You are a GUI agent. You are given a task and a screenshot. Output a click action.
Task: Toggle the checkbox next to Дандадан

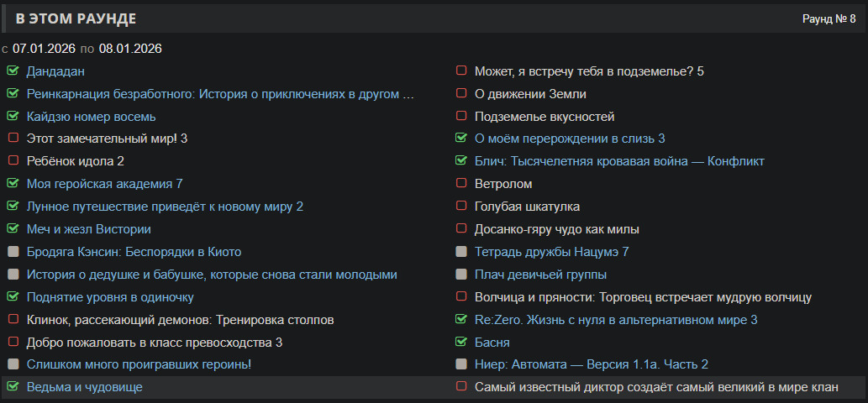tap(13, 71)
